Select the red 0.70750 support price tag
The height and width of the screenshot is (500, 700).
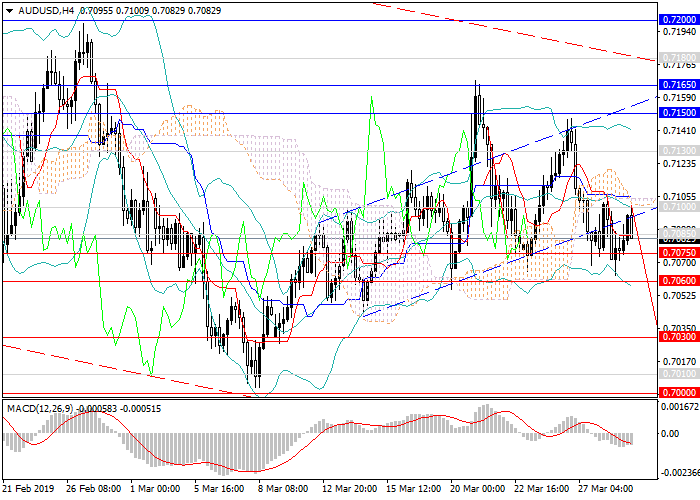(677, 254)
